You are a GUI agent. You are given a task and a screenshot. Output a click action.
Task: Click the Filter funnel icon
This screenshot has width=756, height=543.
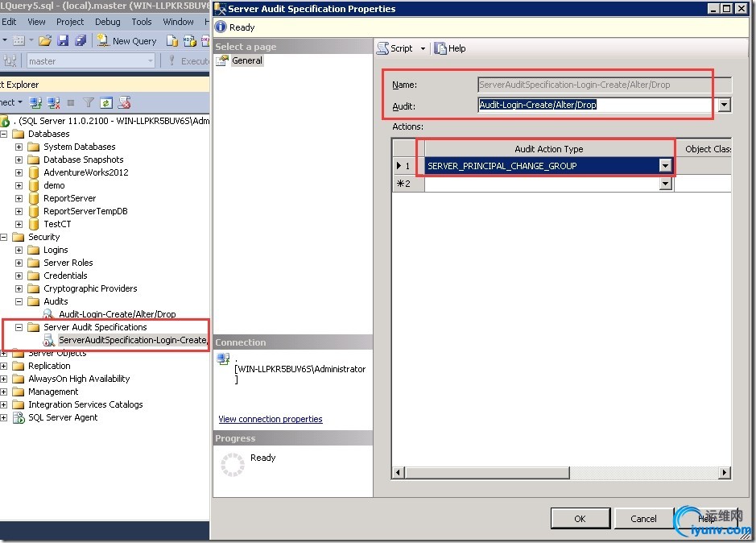[x=89, y=102]
